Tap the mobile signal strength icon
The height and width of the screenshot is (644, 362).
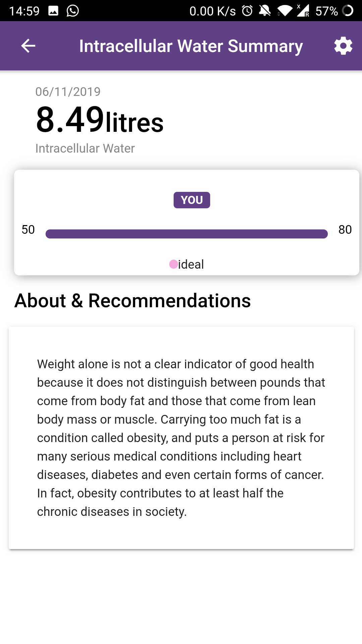pyautogui.click(x=303, y=11)
